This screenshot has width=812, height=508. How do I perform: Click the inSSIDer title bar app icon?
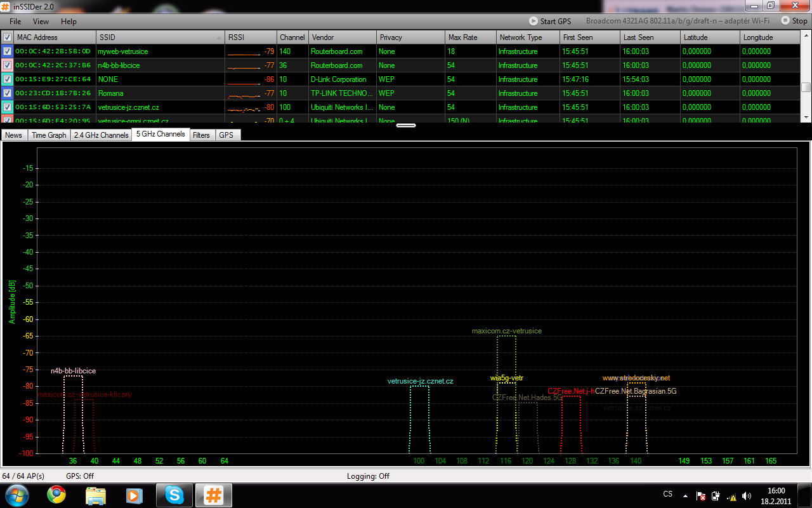tap(6, 6)
